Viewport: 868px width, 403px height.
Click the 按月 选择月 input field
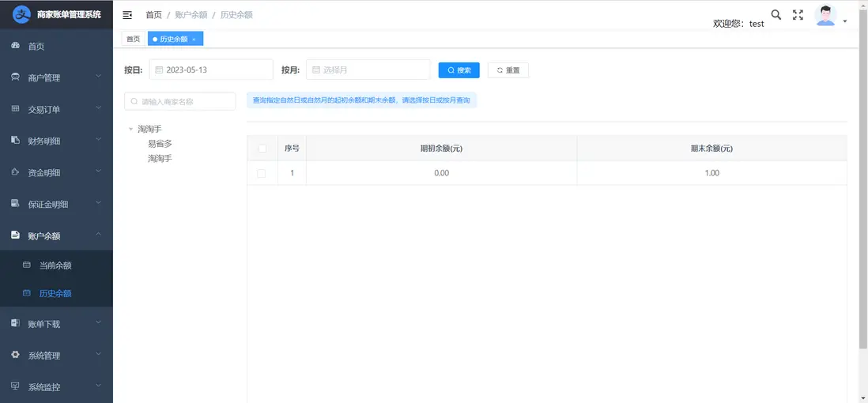(x=368, y=70)
